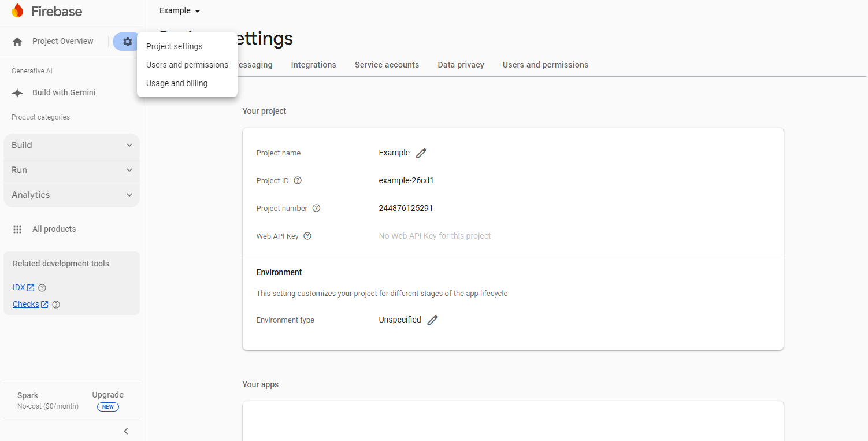Click help icon next to Project ID
868x441 pixels.
[298, 180]
